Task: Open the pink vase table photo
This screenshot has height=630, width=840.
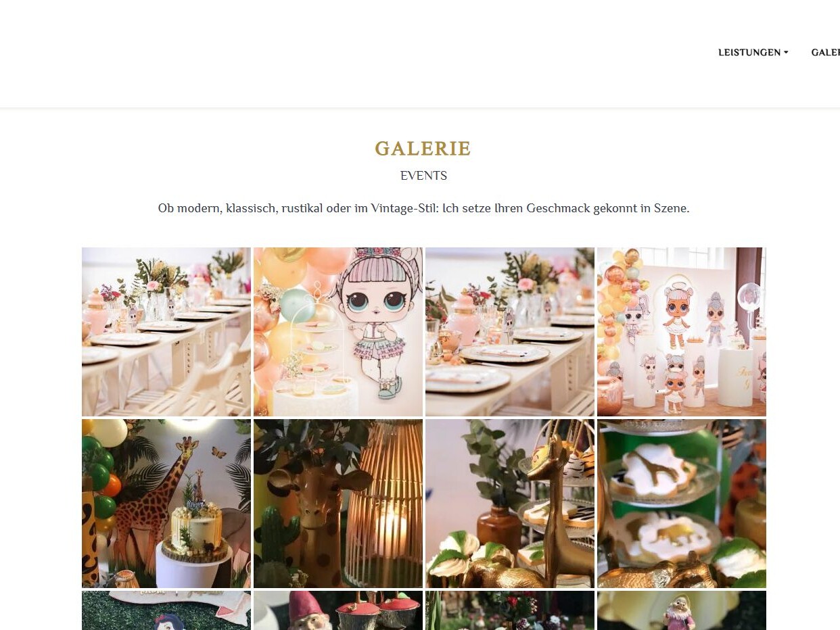Action: point(510,332)
